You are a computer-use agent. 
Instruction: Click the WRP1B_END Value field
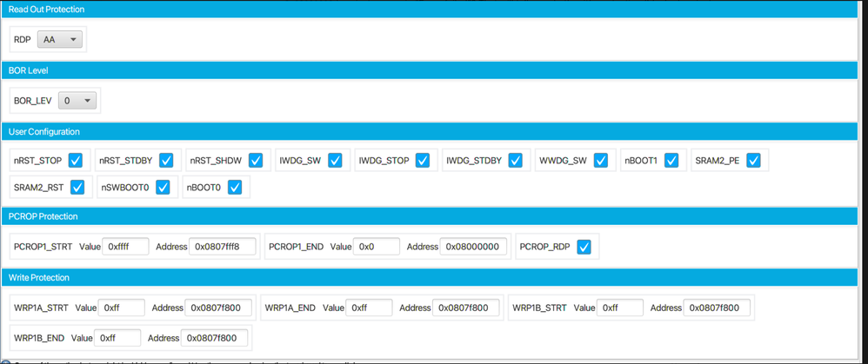[x=117, y=337]
